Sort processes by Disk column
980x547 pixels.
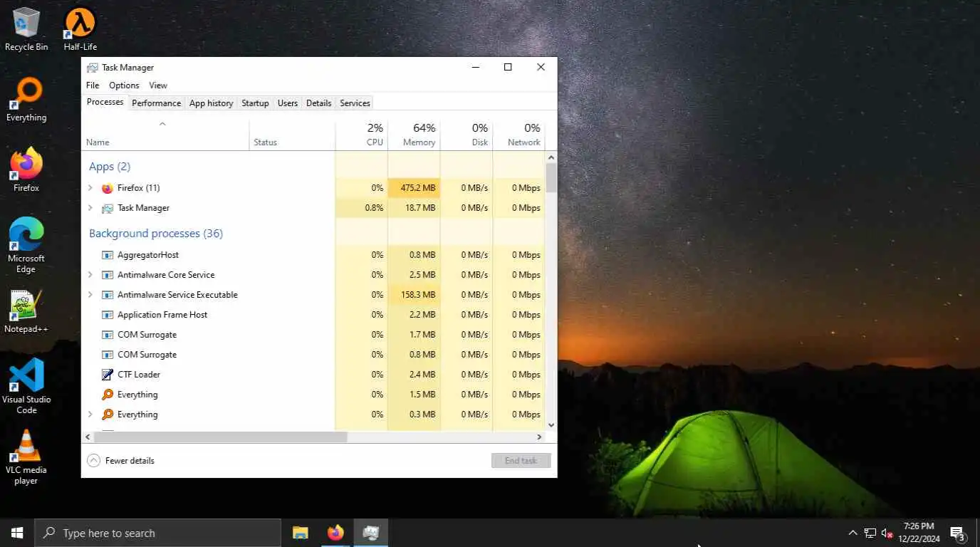tap(466, 135)
